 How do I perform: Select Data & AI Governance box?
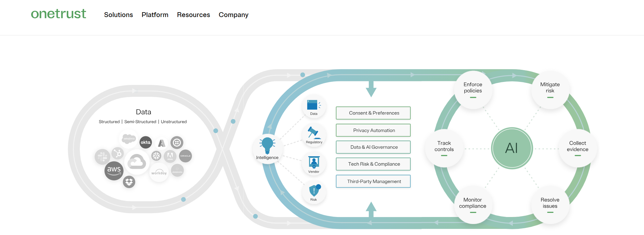(x=373, y=147)
